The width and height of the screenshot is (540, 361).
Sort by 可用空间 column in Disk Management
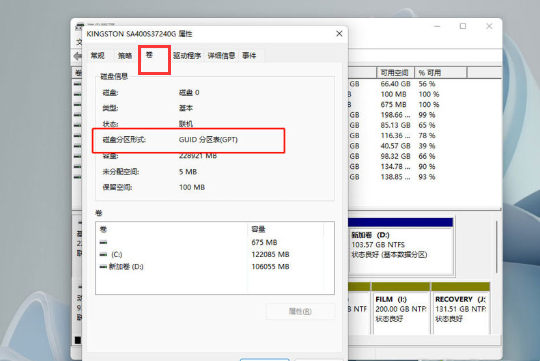[395, 73]
